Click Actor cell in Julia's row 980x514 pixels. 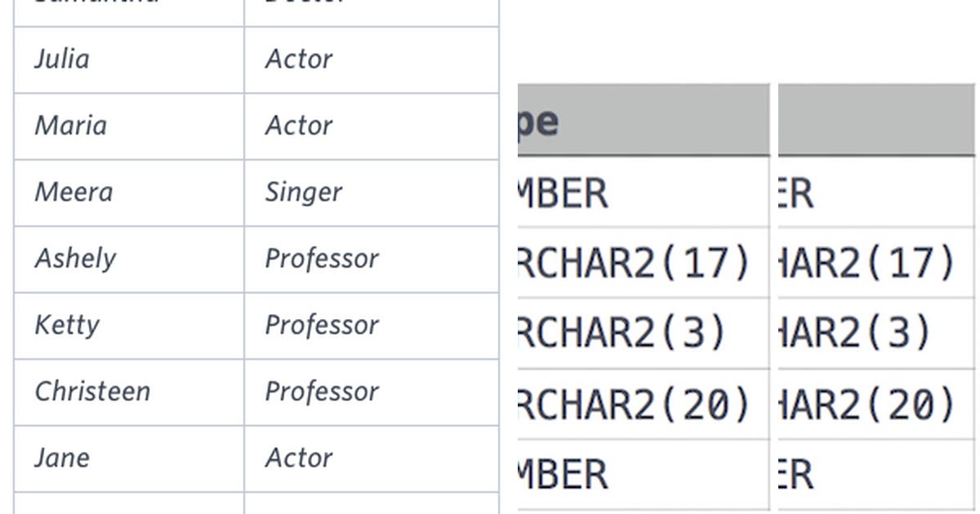(372, 60)
